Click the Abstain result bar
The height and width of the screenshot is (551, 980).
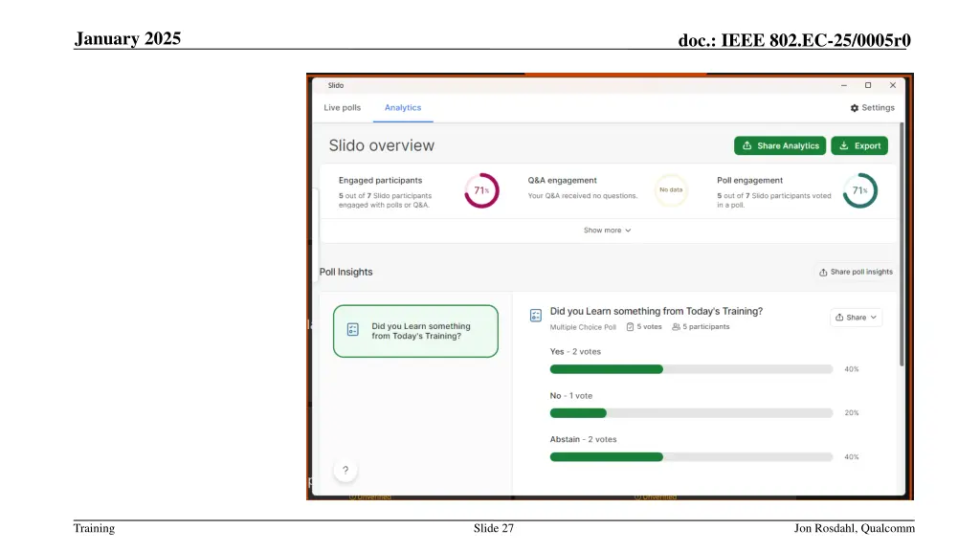pyautogui.click(x=691, y=456)
